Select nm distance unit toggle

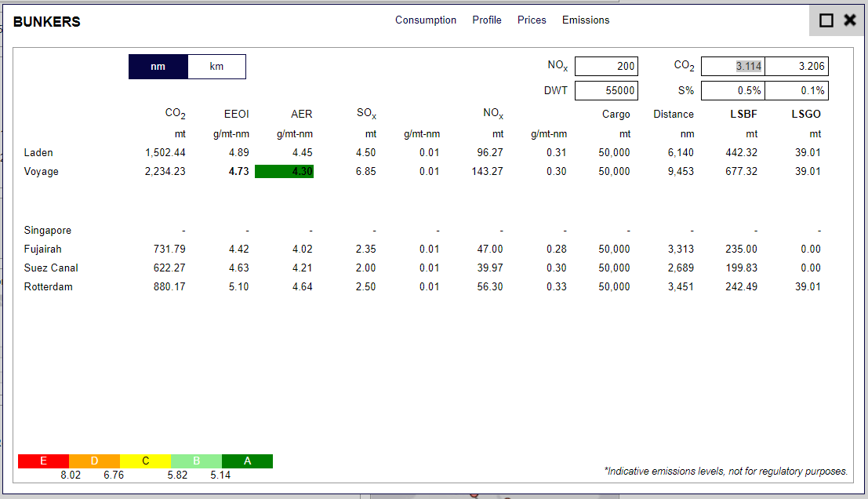[x=158, y=67]
